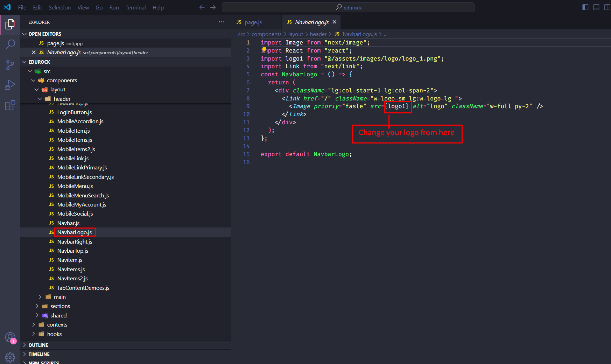Expand the Timeline panel
Screen dimensions: 611x364
pos(126,354)
